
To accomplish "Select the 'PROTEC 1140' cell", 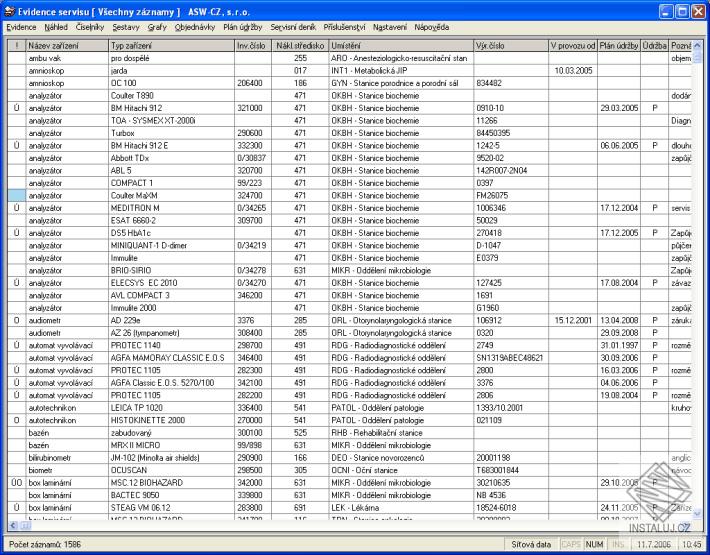I will click(172, 345).
